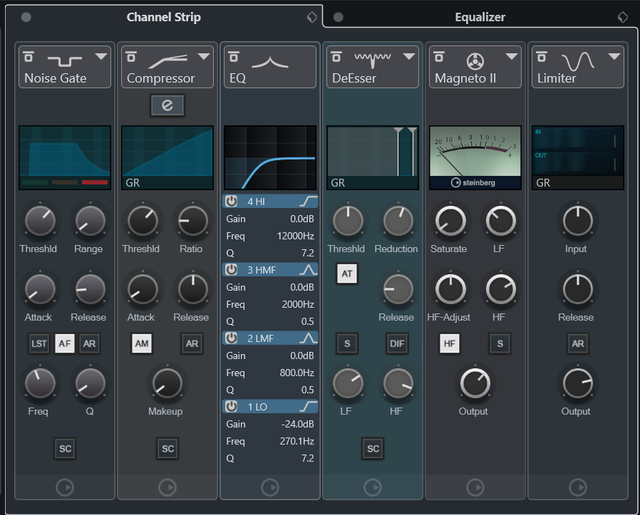Click EQ module bottom circular play icon
640x515 pixels.
coord(270,487)
